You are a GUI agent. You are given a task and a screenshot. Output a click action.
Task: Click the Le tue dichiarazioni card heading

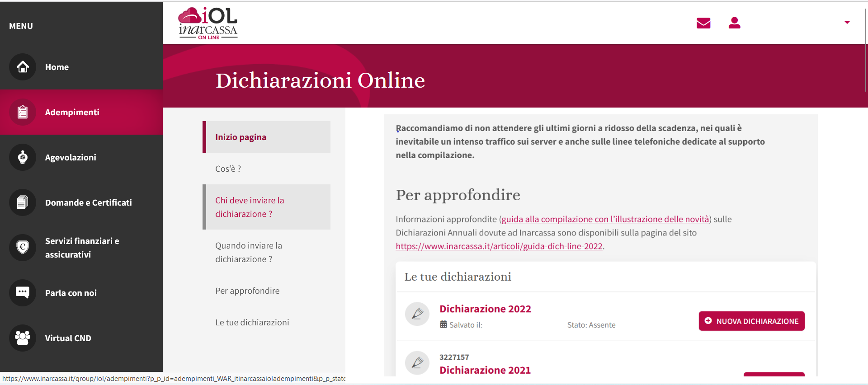(x=458, y=277)
